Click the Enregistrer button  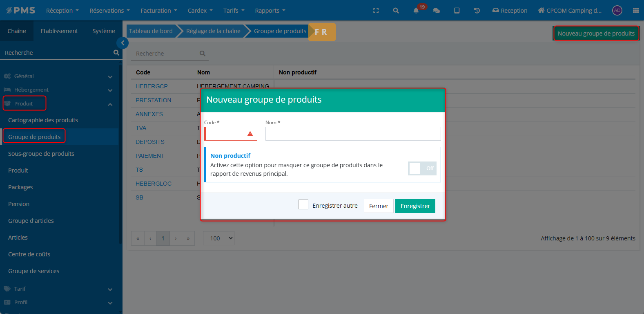click(415, 206)
